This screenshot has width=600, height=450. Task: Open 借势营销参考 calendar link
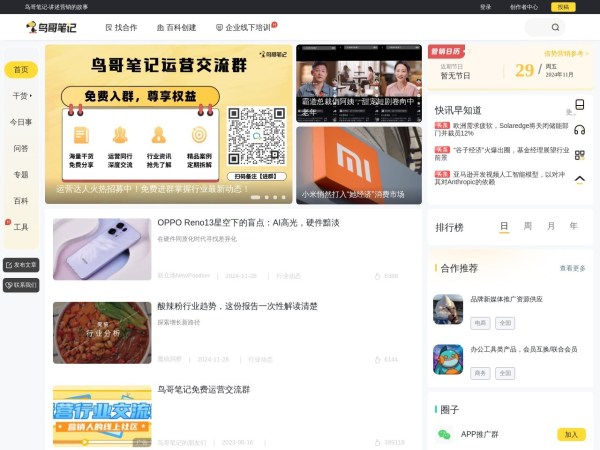pyautogui.click(x=565, y=54)
